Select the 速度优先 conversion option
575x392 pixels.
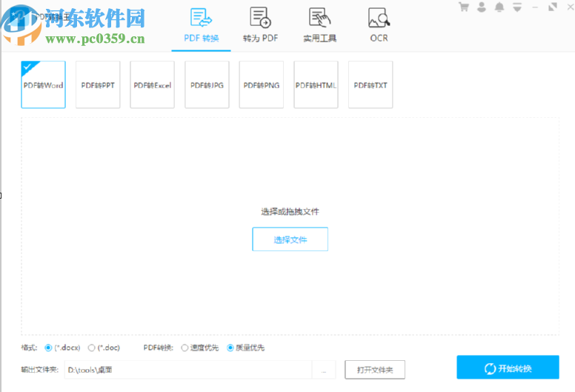pyautogui.click(x=185, y=348)
